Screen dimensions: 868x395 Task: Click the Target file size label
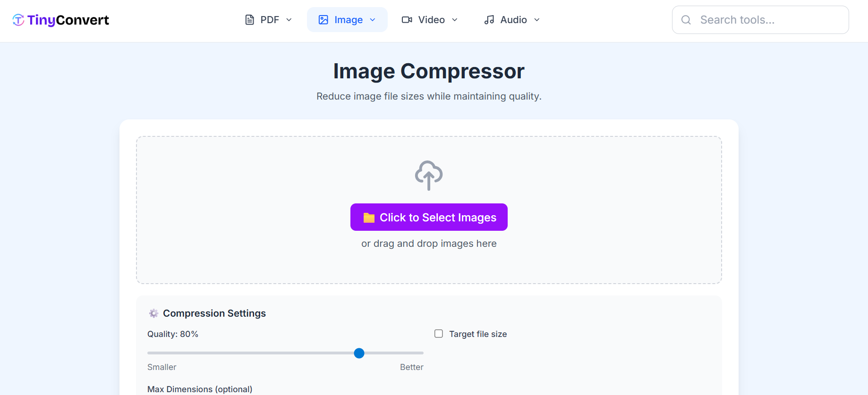[x=478, y=334]
